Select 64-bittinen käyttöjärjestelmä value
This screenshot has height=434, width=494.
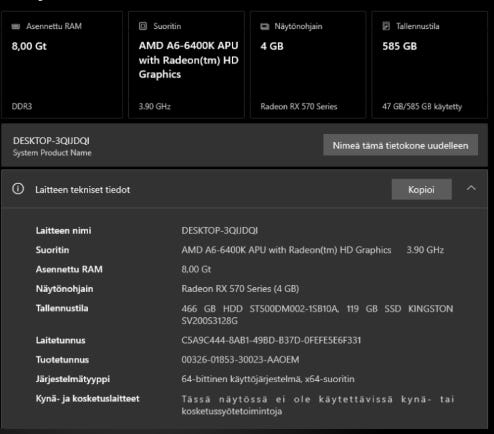(268, 379)
